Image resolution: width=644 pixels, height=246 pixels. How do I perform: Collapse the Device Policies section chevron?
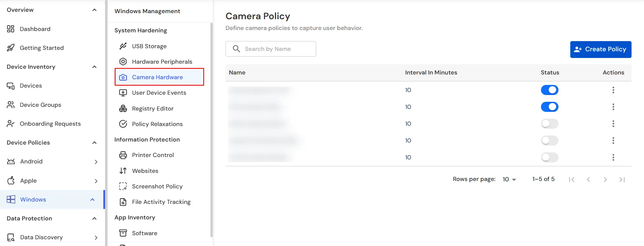click(95, 143)
